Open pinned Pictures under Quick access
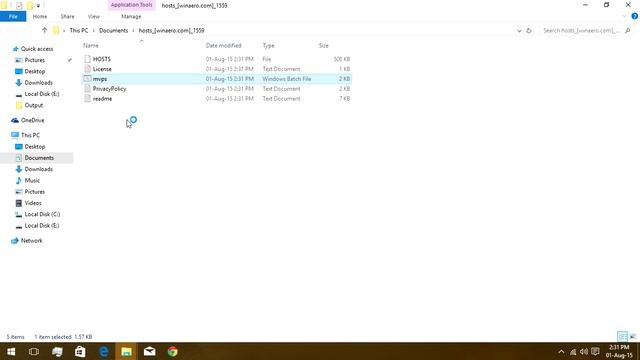 pos(35,60)
